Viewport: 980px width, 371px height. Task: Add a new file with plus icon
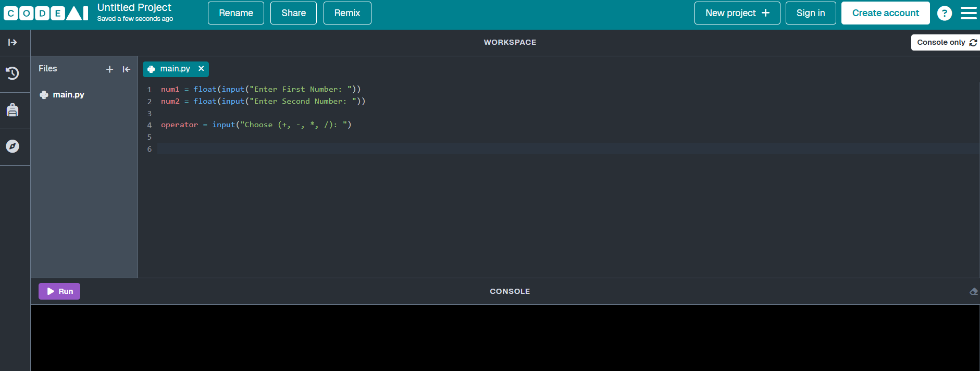pos(109,69)
